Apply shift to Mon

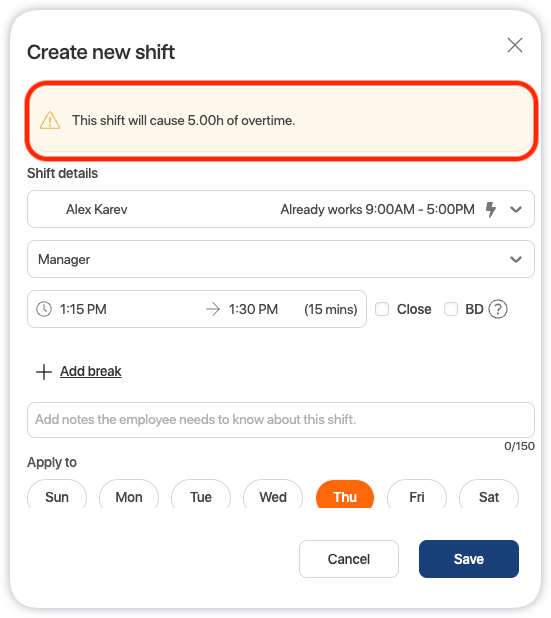click(129, 494)
